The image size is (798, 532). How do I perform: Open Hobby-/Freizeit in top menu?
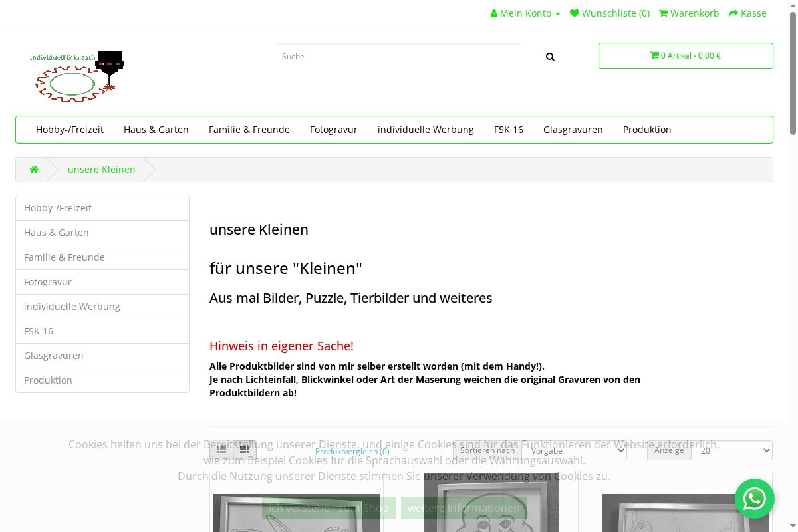coord(70,130)
